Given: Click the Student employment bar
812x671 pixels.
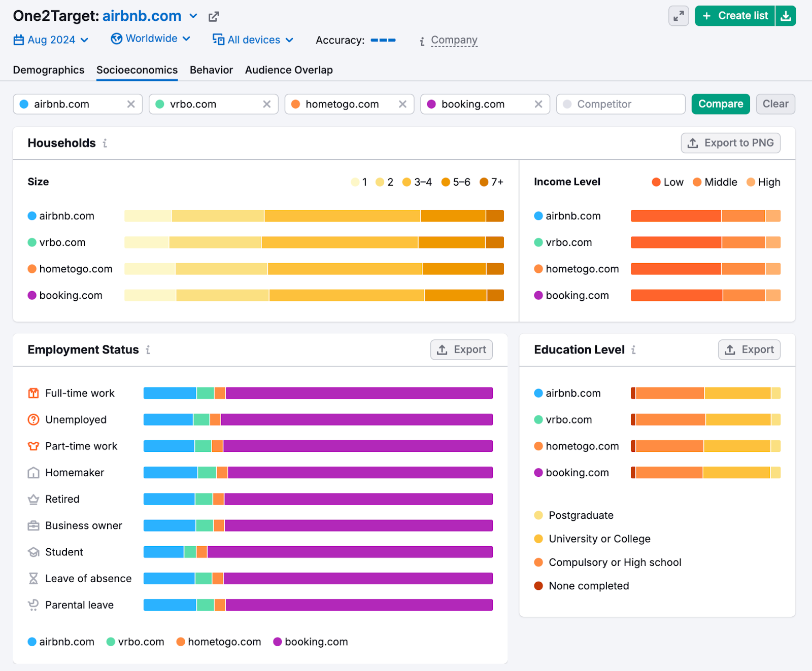Looking at the screenshot, I should (318, 552).
